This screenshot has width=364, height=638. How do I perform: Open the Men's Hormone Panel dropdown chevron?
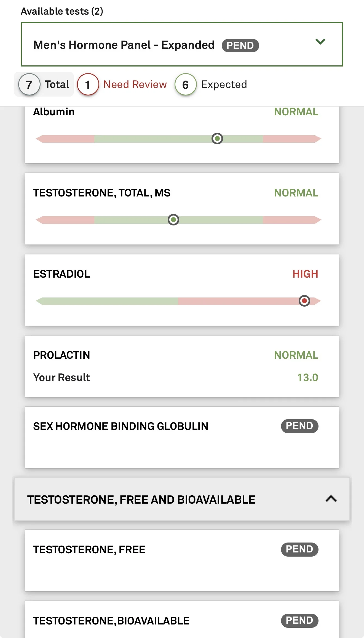(x=320, y=42)
